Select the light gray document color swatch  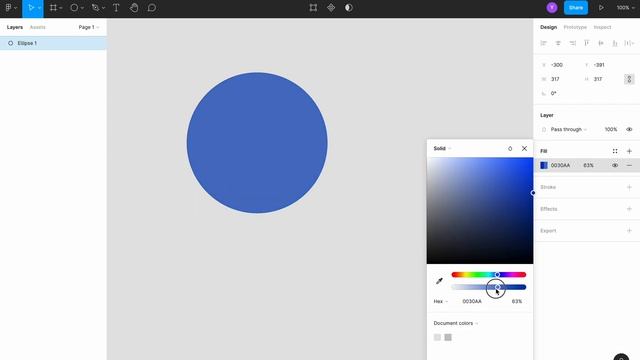click(x=437, y=337)
